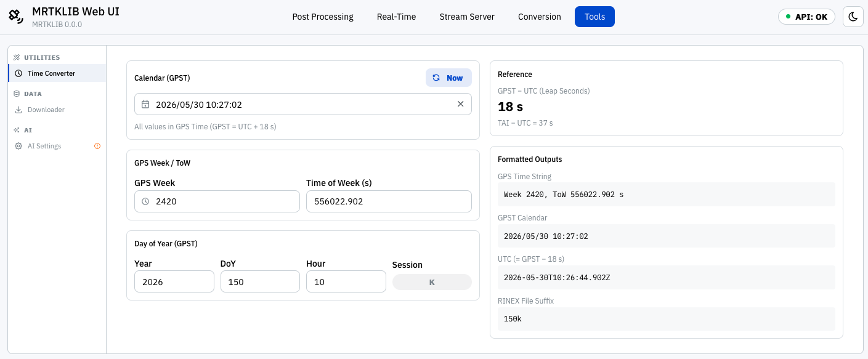Click the leap seconds value 18 s
The height and width of the screenshot is (359, 868).
(511, 107)
